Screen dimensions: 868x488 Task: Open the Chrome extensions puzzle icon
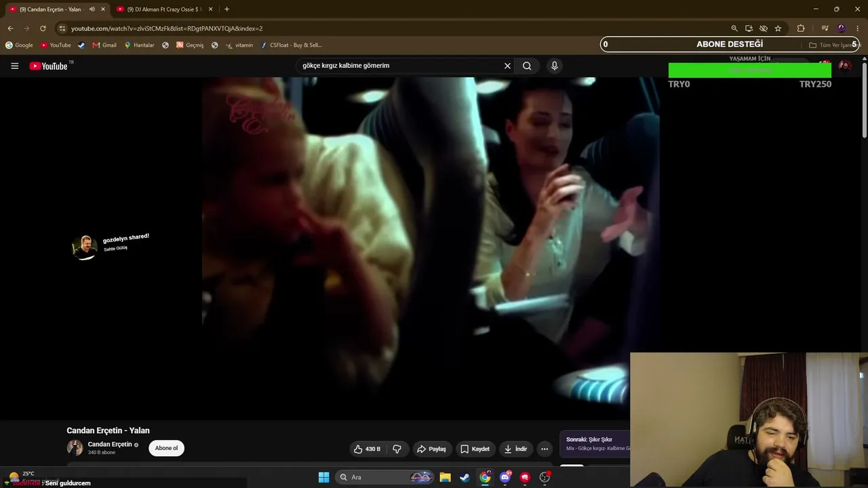click(801, 28)
